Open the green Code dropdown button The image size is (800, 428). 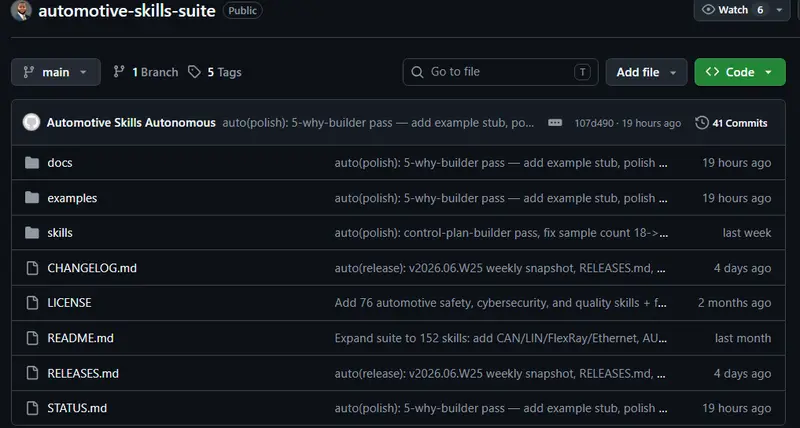(x=740, y=72)
